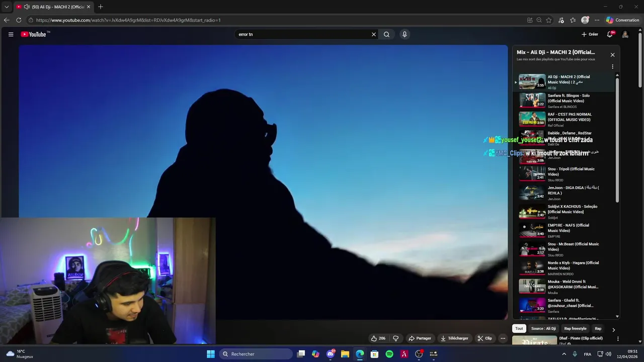This screenshot has width=644, height=362.
Task: Click the taskbar Rechercher search box
Action: (256, 354)
